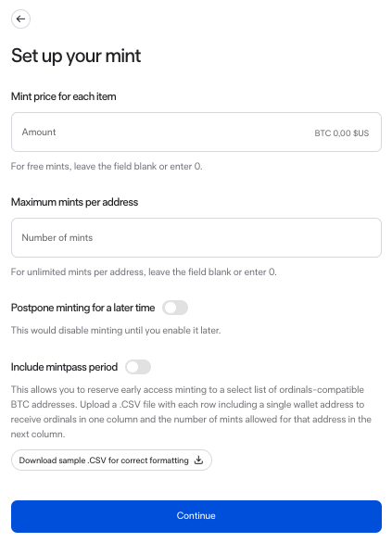The height and width of the screenshot is (555, 392).
Task: Click the disable minting description text
Action: coord(116,330)
